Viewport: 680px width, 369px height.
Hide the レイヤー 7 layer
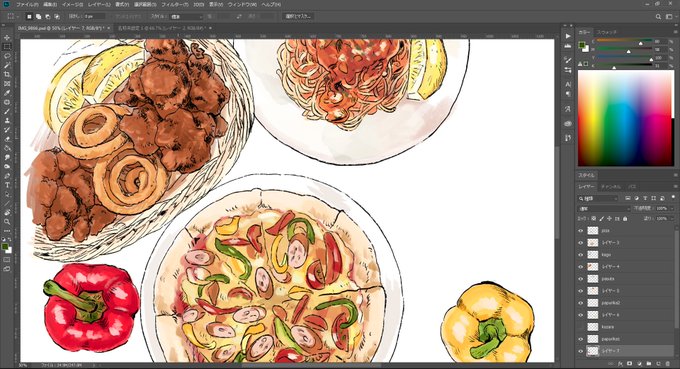coord(581,351)
